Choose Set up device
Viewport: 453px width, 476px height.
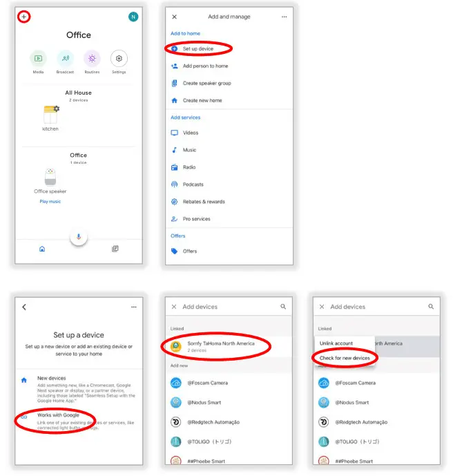[229, 48]
